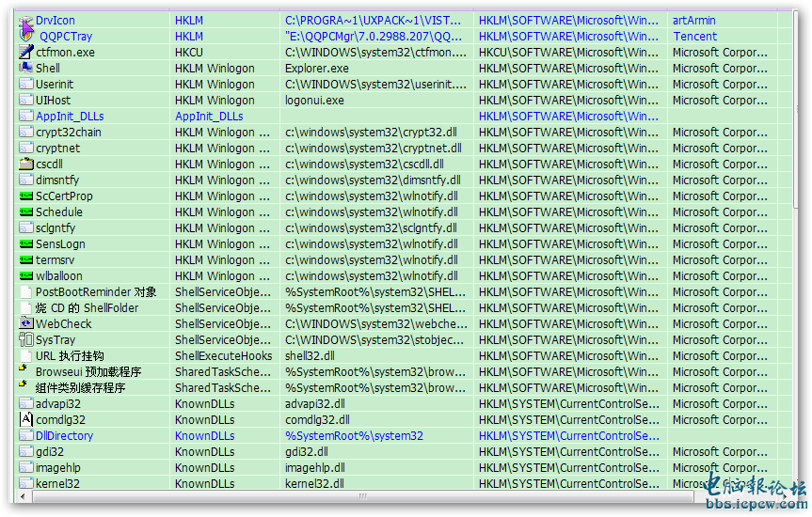Select the URL 执行挂钩 entry
The width and height of the screenshot is (812, 517).
[70, 355]
